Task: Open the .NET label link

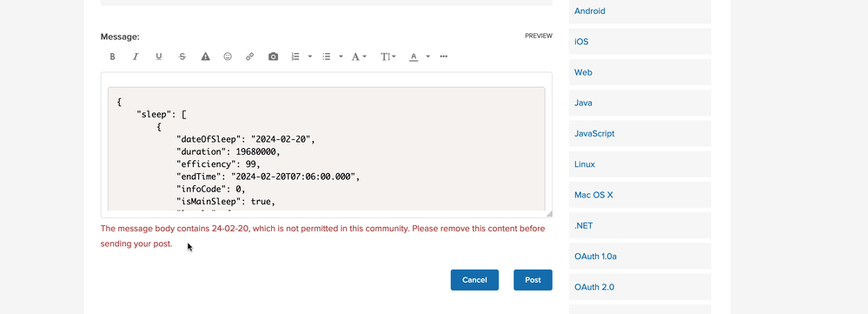Action: click(584, 226)
